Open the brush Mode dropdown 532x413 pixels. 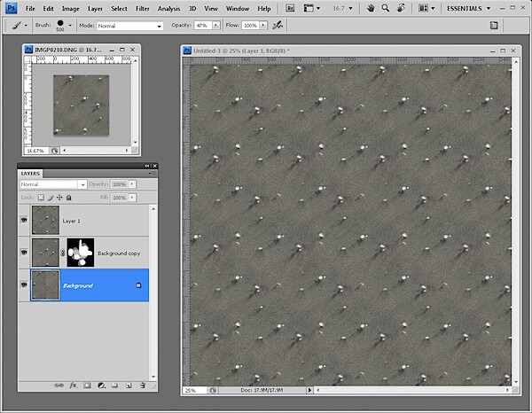(x=130, y=26)
